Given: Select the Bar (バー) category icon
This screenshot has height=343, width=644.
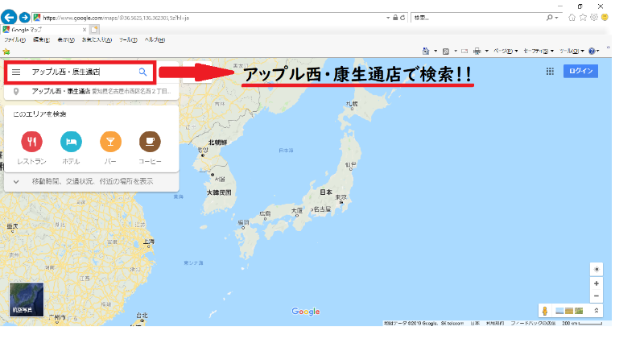Looking at the screenshot, I should pyautogui.click(x=110, y=143).
